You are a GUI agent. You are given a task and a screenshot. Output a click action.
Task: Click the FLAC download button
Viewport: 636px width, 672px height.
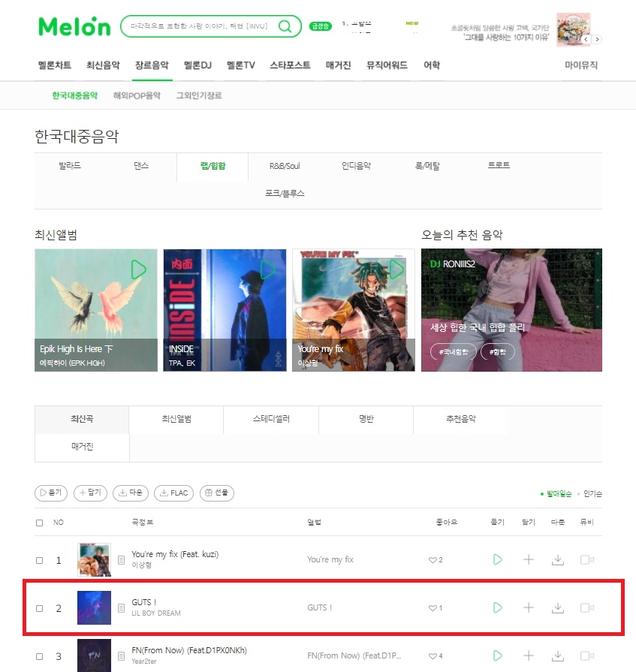(174, 493)
